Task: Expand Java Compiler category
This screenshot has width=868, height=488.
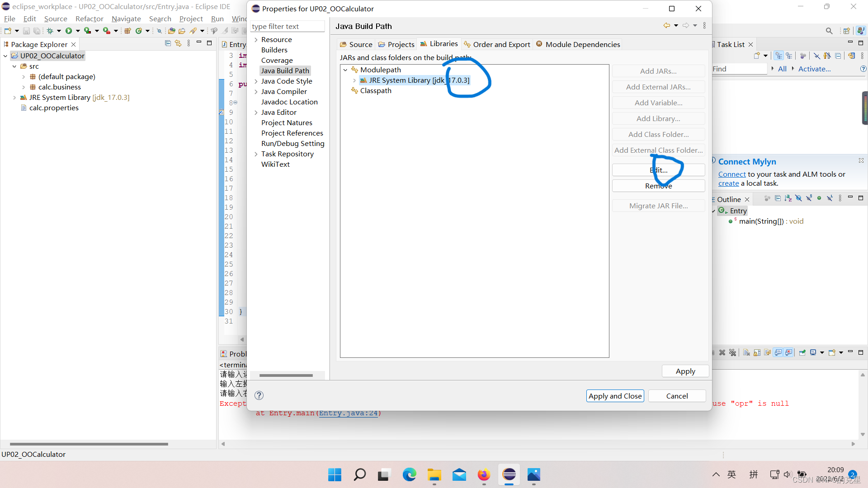Action: click(x=256, y=92)
